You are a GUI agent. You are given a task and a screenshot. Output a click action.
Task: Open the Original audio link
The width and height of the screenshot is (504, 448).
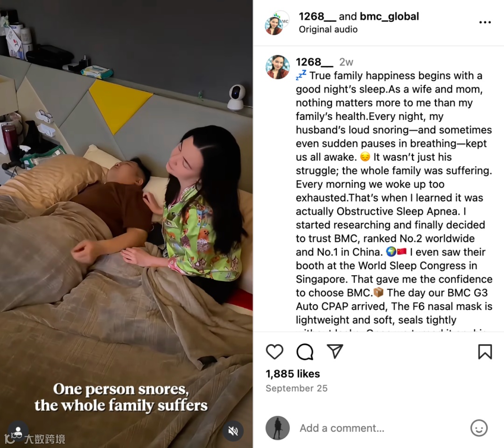tap(328, 29)
